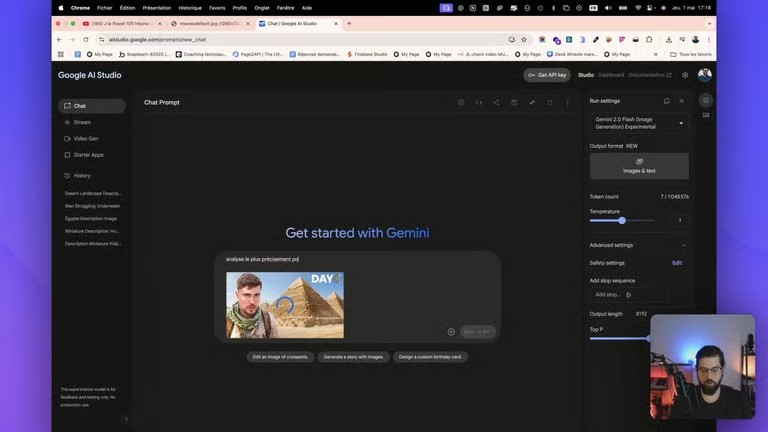Open the Historique menu in menu bar

[x=190, y=8]
